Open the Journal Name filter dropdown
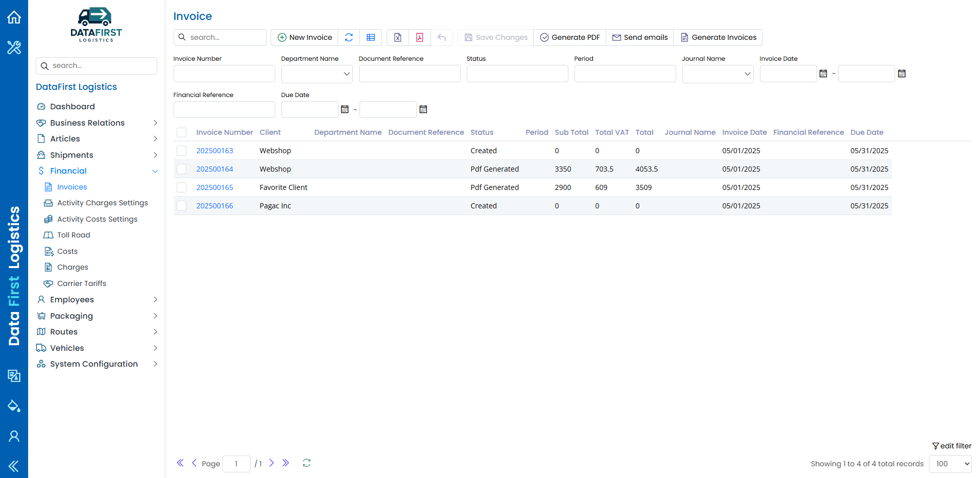 (718, 74)
